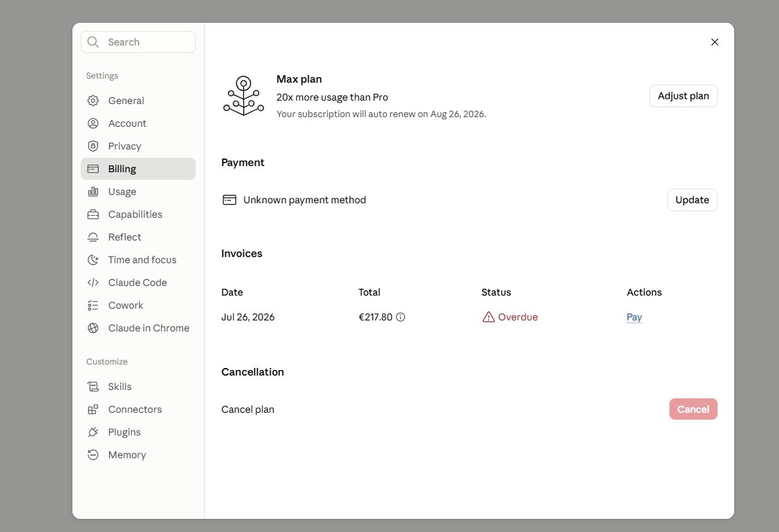Screen dimensions: 779x532
Task: Click the Max plan heading
Action: (x=299, y=79)
